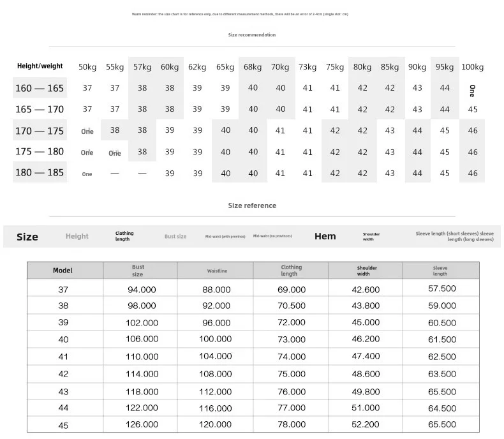Click clothing length value 73.000

pyautogui.click(x=292, y=339)
